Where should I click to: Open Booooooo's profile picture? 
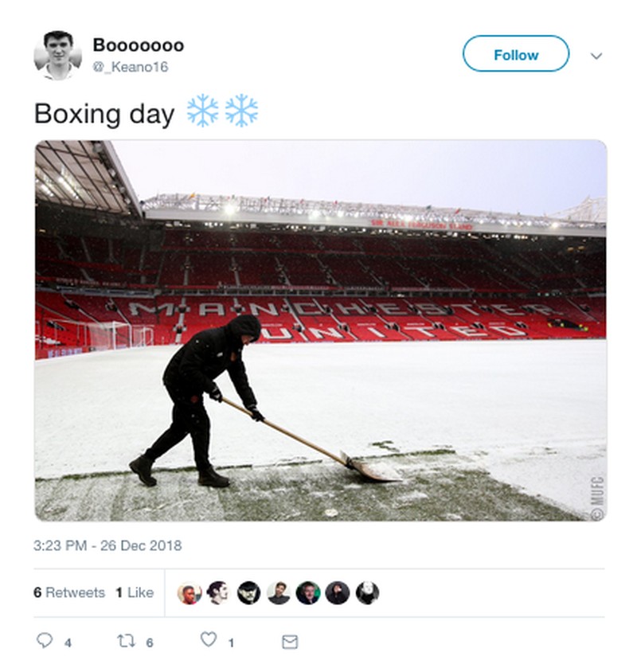click(57, 55)
